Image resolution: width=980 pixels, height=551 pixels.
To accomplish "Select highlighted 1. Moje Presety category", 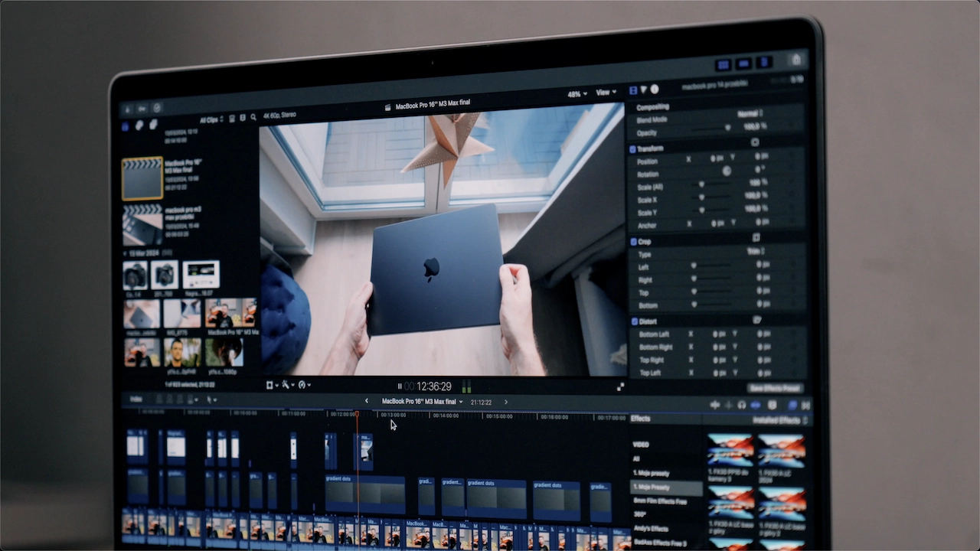I will point(666,487).
